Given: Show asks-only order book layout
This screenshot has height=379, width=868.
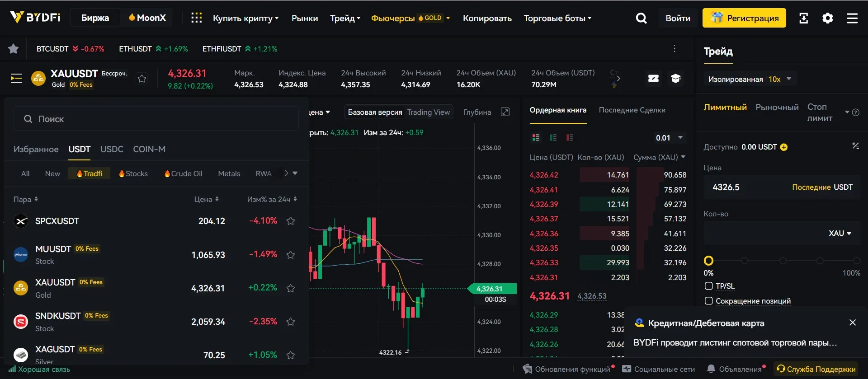Looking at the screenshot, I should pyautogui.click(x=570, y=137).
